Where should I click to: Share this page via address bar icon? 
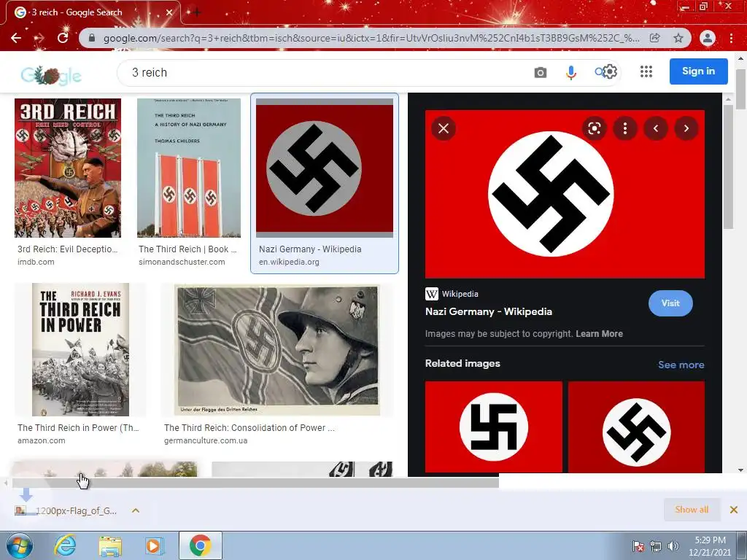point(655,38)
